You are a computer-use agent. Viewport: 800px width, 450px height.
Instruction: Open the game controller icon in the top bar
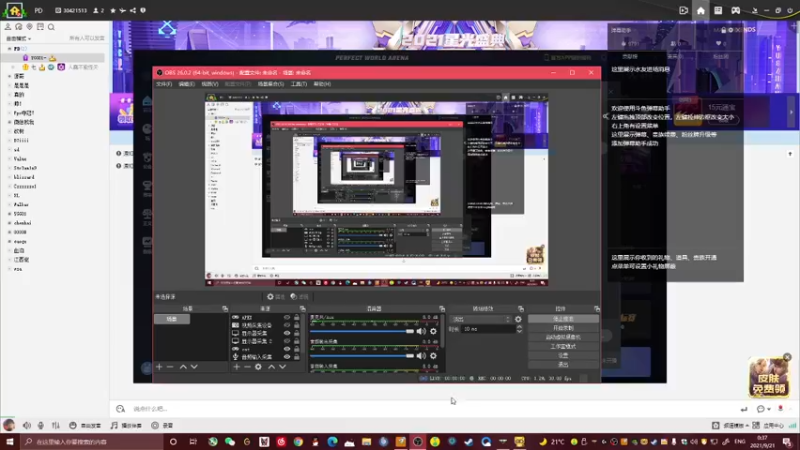point(735,10)
